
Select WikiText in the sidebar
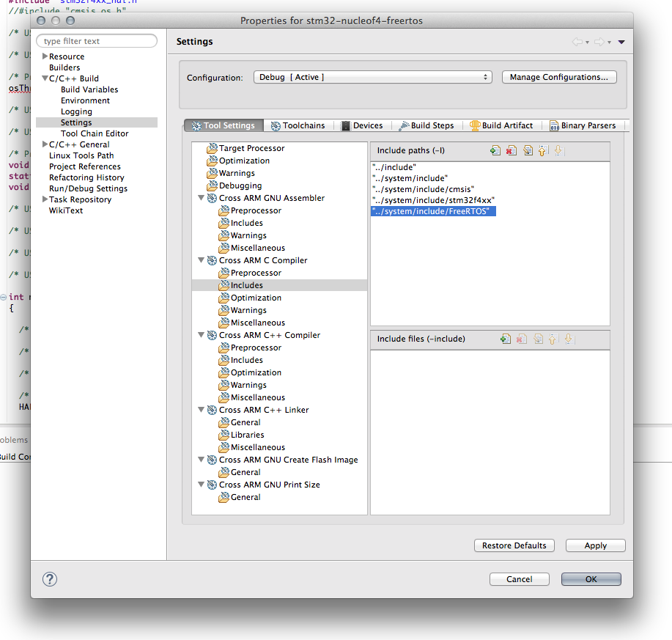(x=66, y=210)
